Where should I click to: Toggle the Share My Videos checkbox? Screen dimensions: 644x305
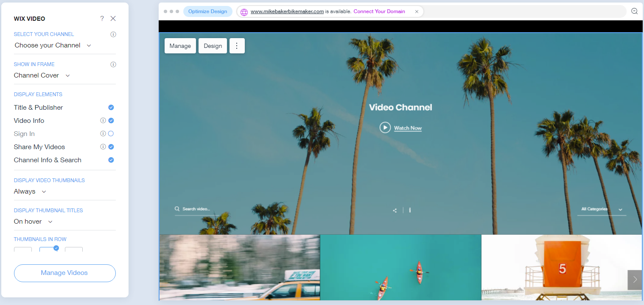111,147
